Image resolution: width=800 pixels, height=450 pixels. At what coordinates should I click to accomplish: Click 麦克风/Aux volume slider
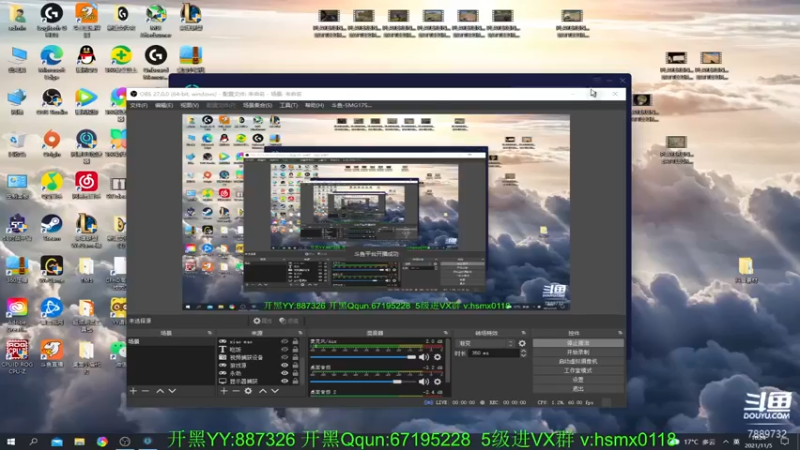click(363, 357)
